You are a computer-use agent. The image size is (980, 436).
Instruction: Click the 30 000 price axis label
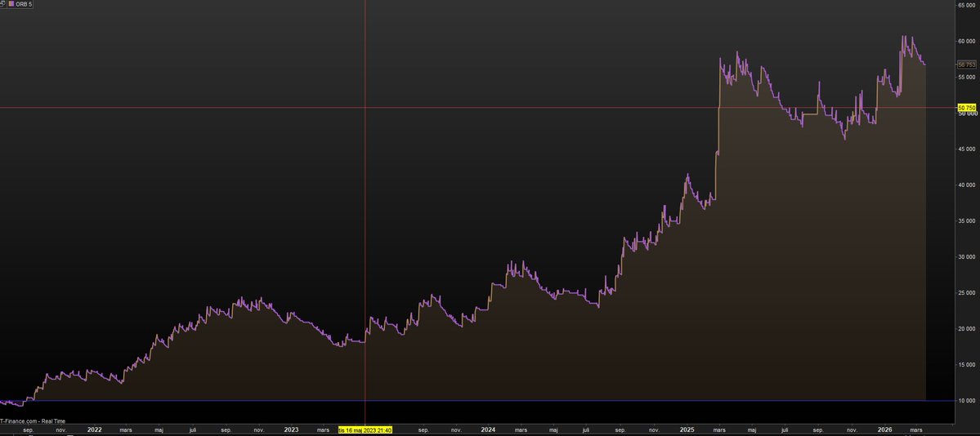(967, 257)
